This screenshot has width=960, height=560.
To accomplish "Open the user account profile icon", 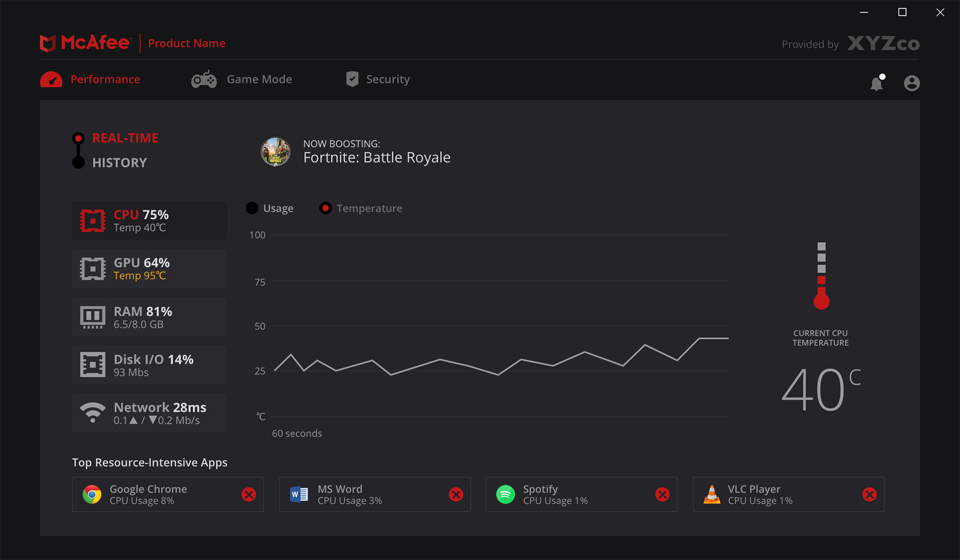I will tap(912, 83).
